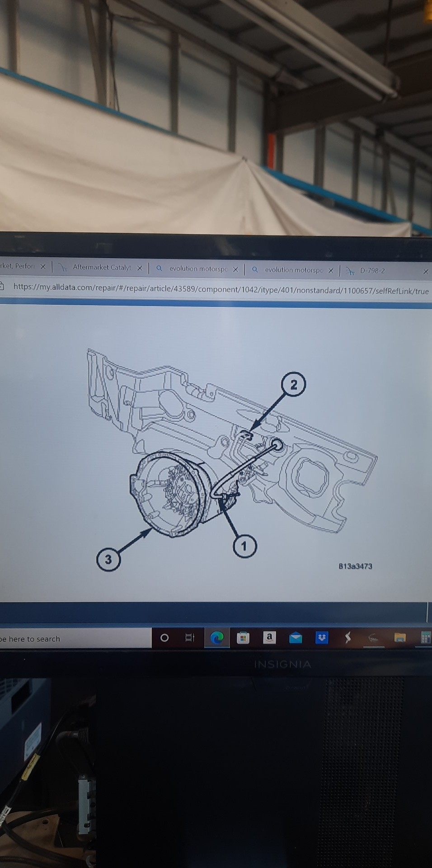This screenshot has height=868, width=432.
Task: Click the Windows search box
Action: (75, 638)
